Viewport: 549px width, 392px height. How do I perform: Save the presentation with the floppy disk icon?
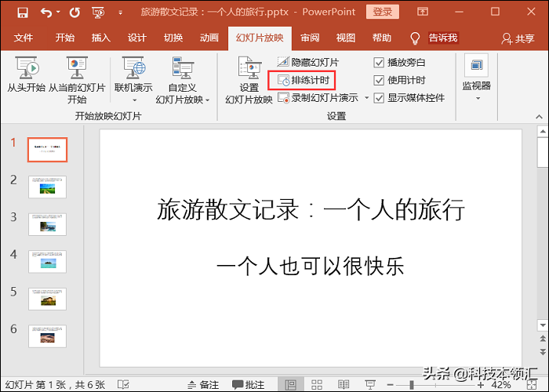(23, 13)
